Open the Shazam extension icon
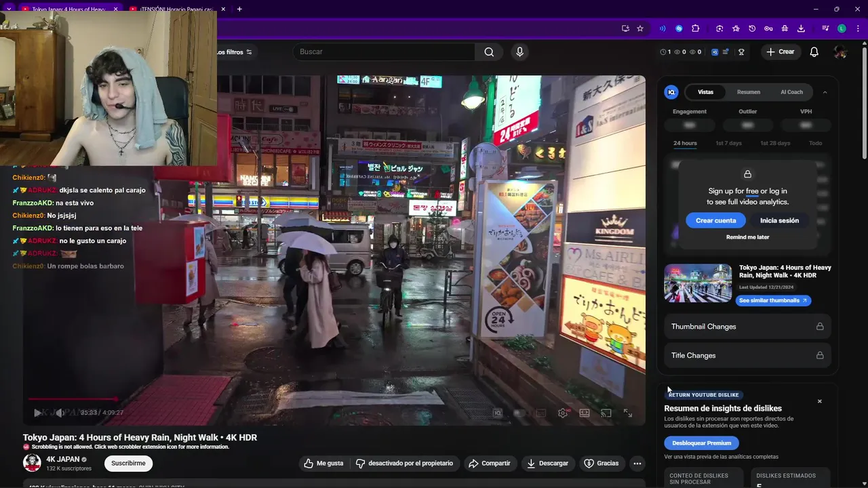The width and height of the screenshot is (868, 488). coord(679,28)
